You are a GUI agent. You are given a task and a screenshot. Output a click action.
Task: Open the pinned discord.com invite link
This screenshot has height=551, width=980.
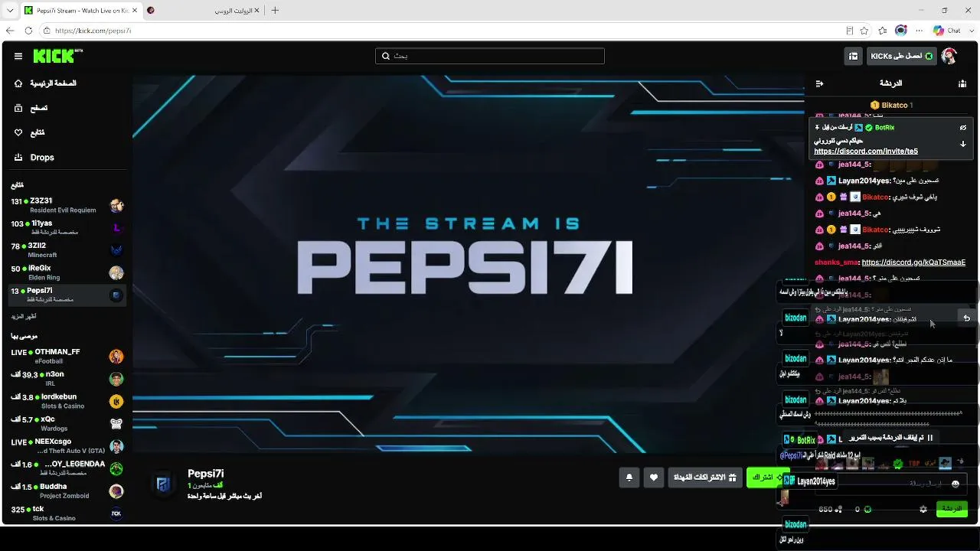tap(866, 152)
